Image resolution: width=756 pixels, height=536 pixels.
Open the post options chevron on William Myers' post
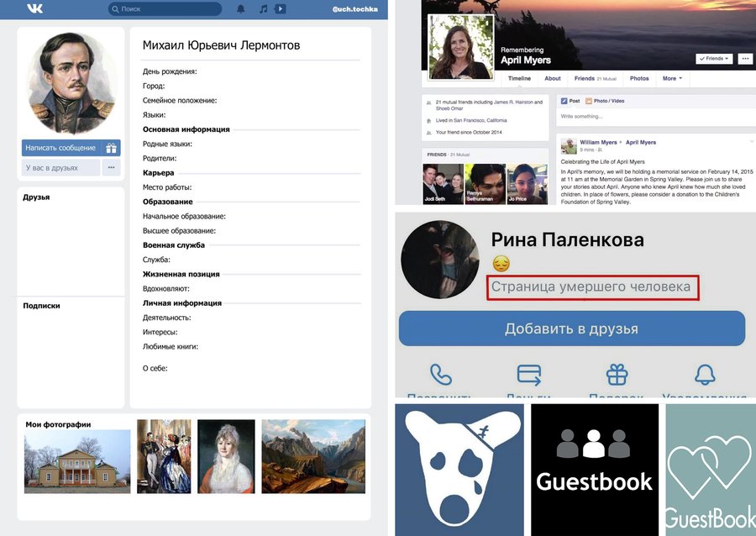click(x=751, y=141)
